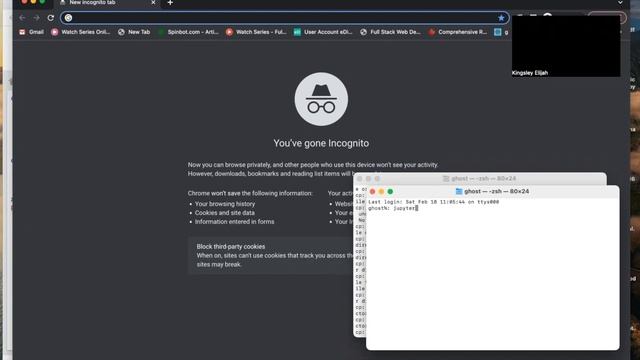Screen dimensions: 640x360
Task: Click the Your browsing history bullet text
Action: (x=225, y=204)
